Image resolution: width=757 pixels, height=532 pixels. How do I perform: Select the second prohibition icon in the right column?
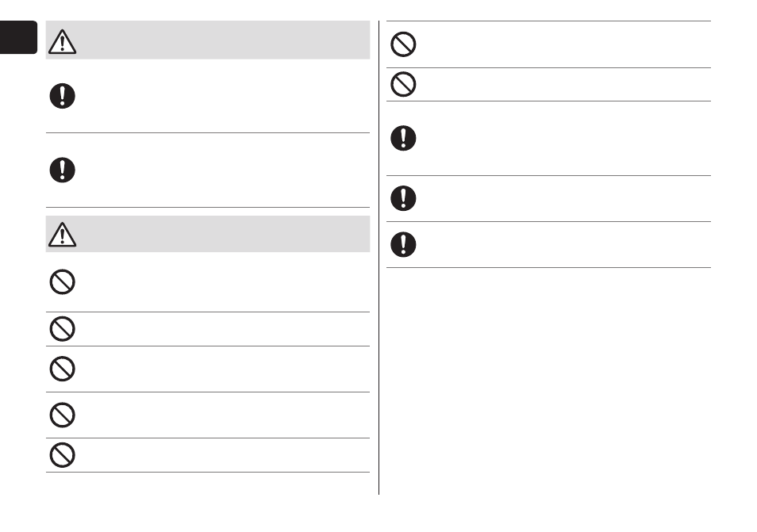point(403,84)
